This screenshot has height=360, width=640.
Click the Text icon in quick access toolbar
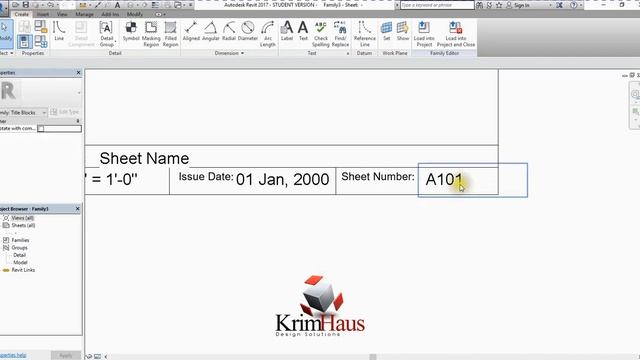(117, 5)
